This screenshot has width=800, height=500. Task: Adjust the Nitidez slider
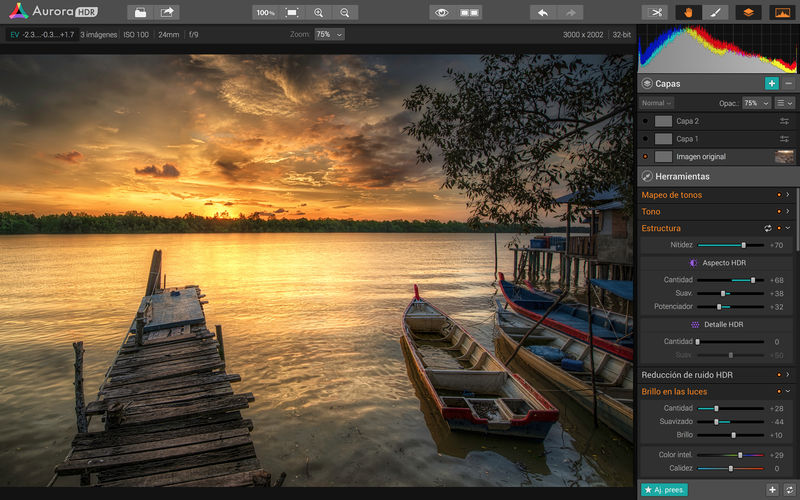pos(731,245)
